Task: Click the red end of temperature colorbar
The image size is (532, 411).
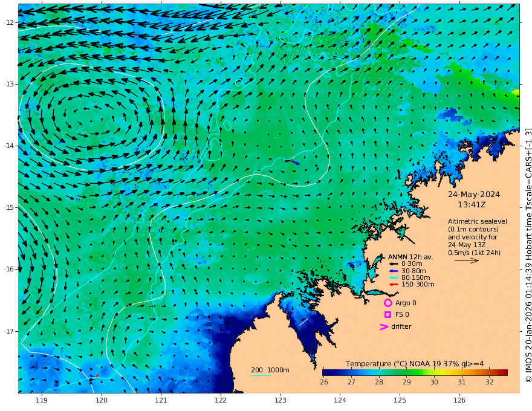Action: 504,372
